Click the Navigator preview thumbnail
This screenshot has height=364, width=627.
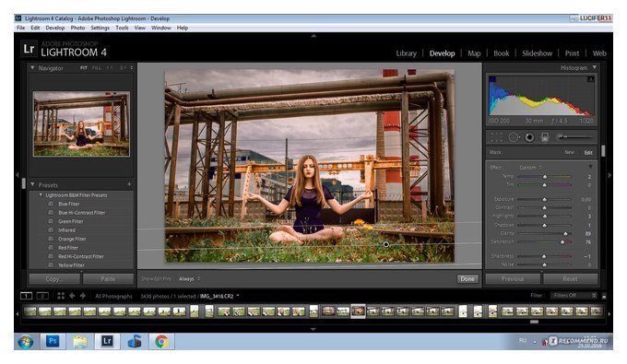coord(81,123)
